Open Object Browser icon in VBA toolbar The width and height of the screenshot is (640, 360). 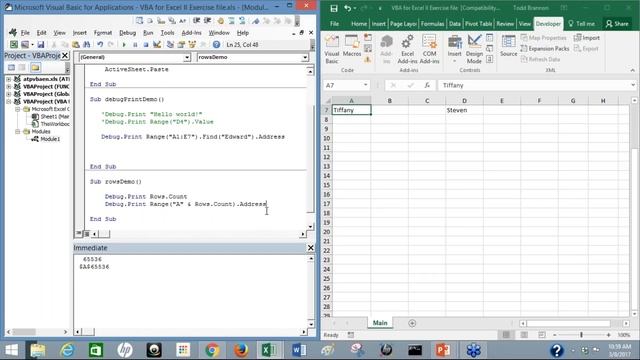click(x=192, y=44)
